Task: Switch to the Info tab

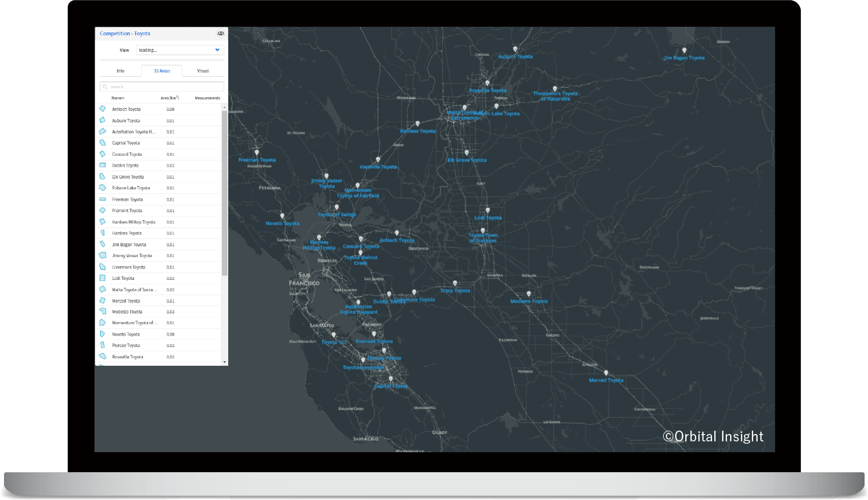Action: [121, 71]
